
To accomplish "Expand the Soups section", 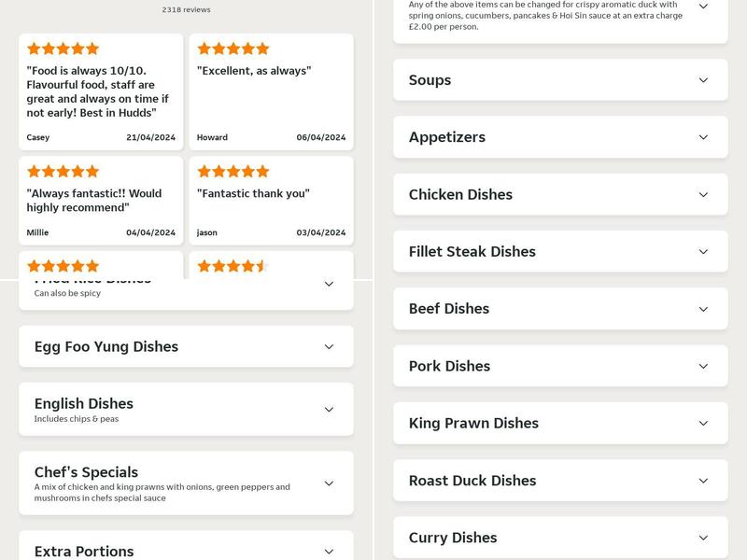I will 559,80.
